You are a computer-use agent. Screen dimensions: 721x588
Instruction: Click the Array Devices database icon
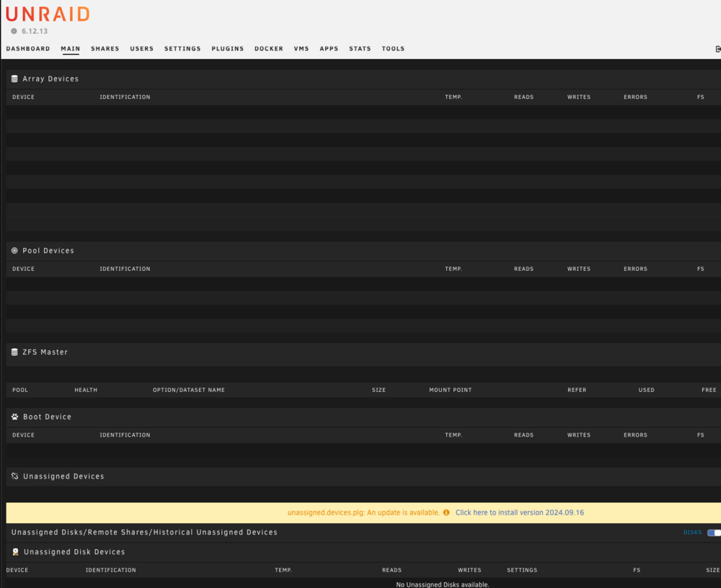pyautogui.click(x=14, y=79)
